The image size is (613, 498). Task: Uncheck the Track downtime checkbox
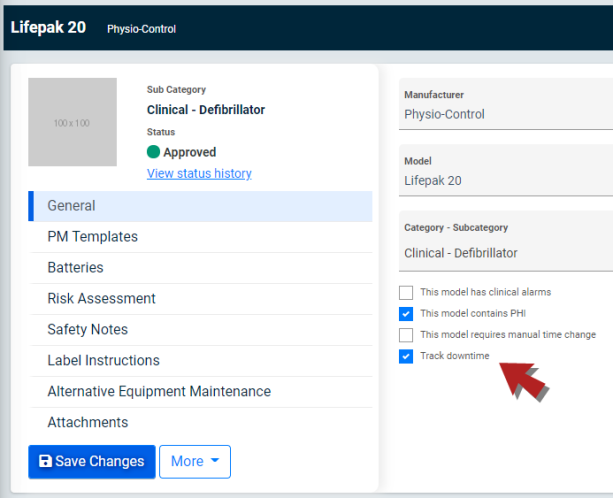pos(406,356)
